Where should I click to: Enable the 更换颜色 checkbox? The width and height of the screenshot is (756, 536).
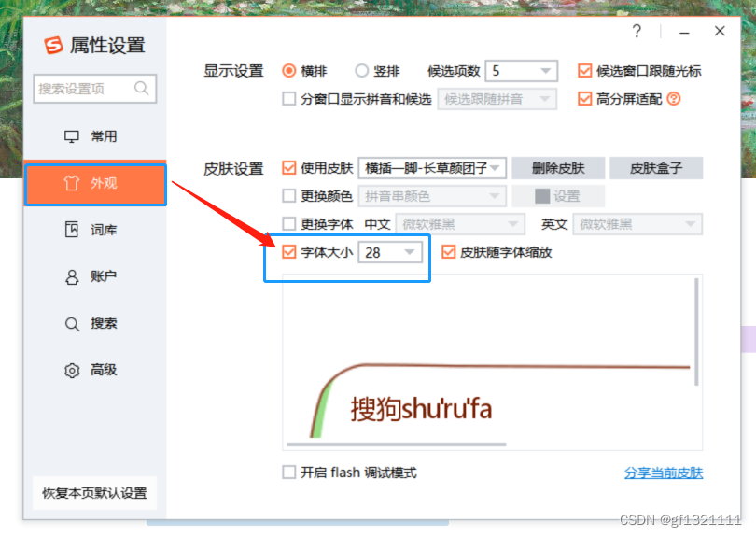288,196
